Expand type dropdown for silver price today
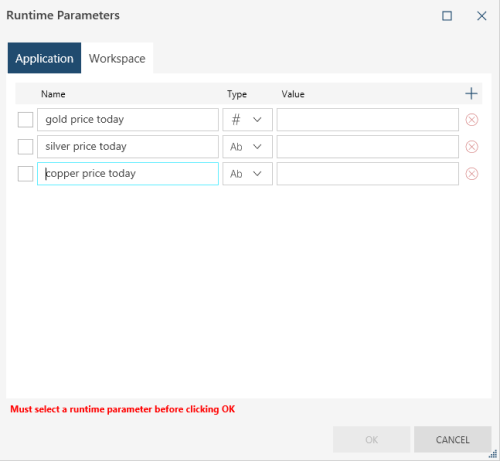The height and width of the screenshot is (461, 500). (247, 147)
